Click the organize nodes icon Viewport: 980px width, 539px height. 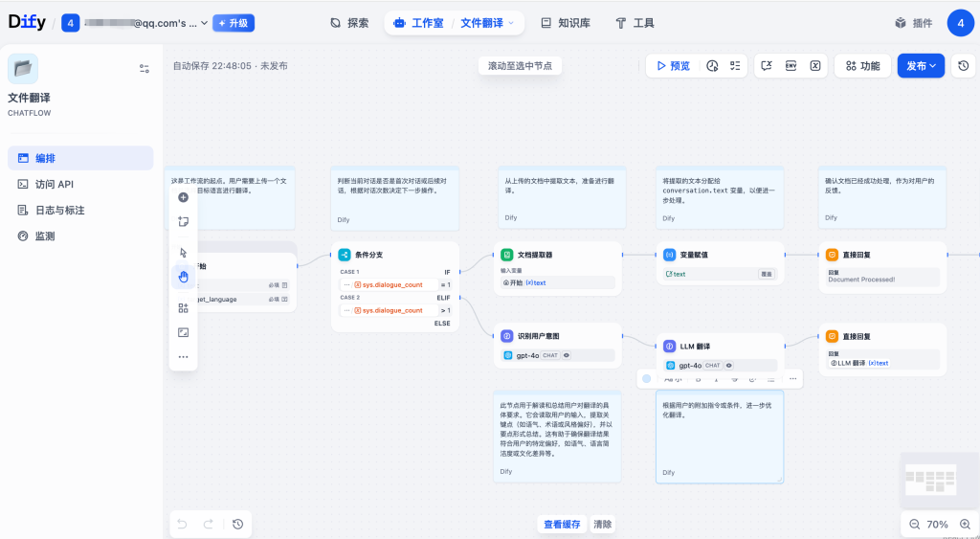(183, 308)
